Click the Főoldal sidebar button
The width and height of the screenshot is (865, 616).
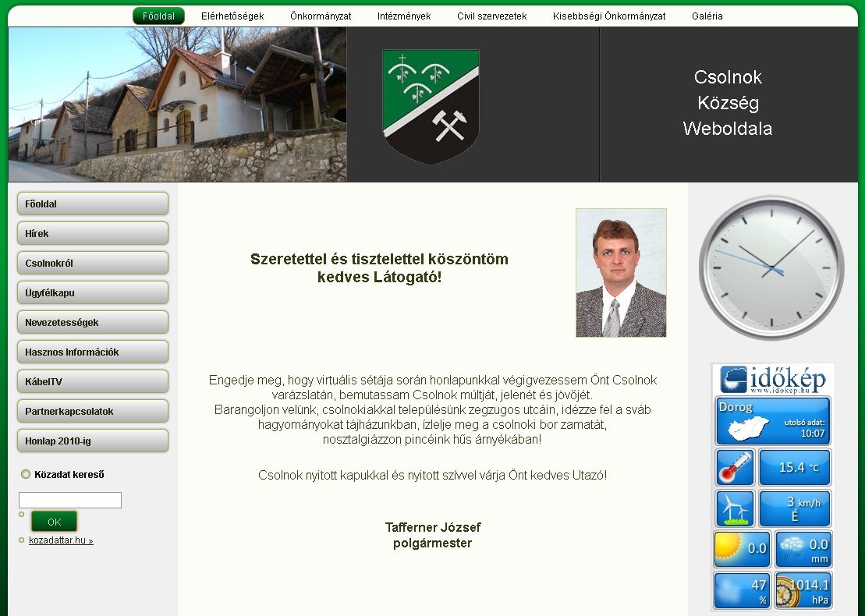click(x=93, y=204)
